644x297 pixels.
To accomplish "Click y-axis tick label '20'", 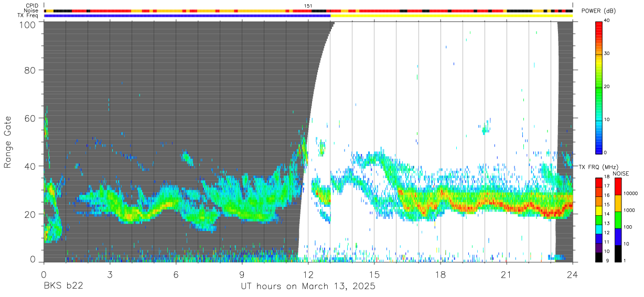I will coord(30,214).
